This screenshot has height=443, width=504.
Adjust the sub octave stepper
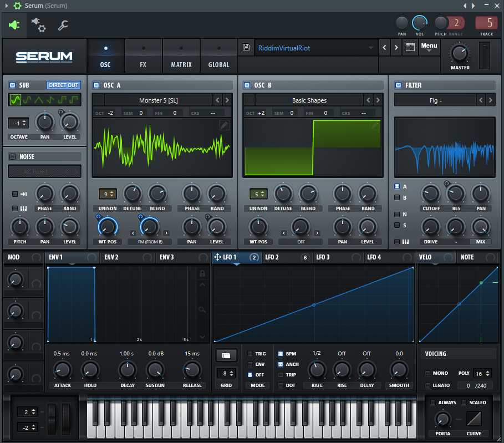(x=19, y=123)
